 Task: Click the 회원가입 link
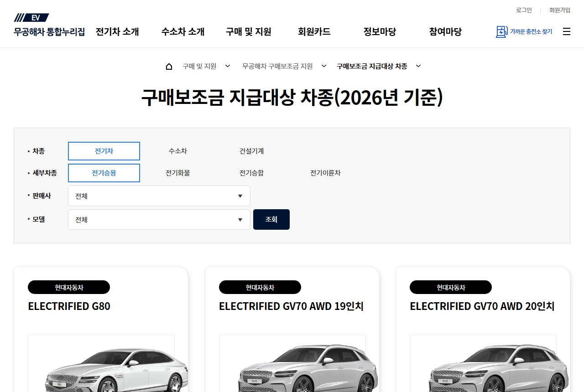click(560, 10)
